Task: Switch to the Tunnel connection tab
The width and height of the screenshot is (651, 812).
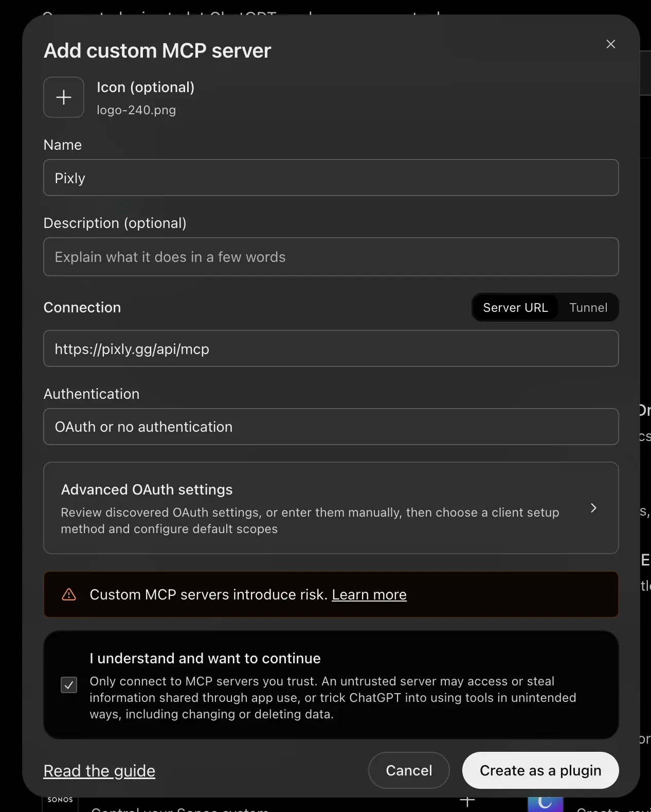Action: 588,307
